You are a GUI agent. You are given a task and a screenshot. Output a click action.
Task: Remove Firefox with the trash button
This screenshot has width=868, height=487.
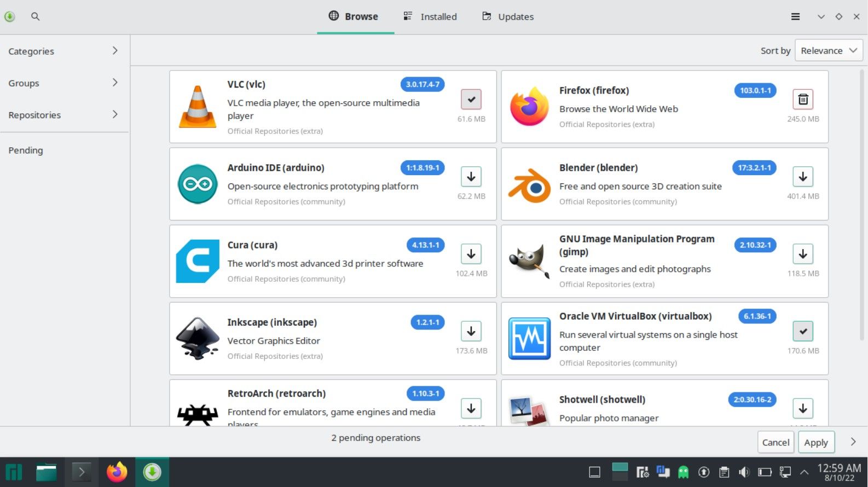(803, 99)
